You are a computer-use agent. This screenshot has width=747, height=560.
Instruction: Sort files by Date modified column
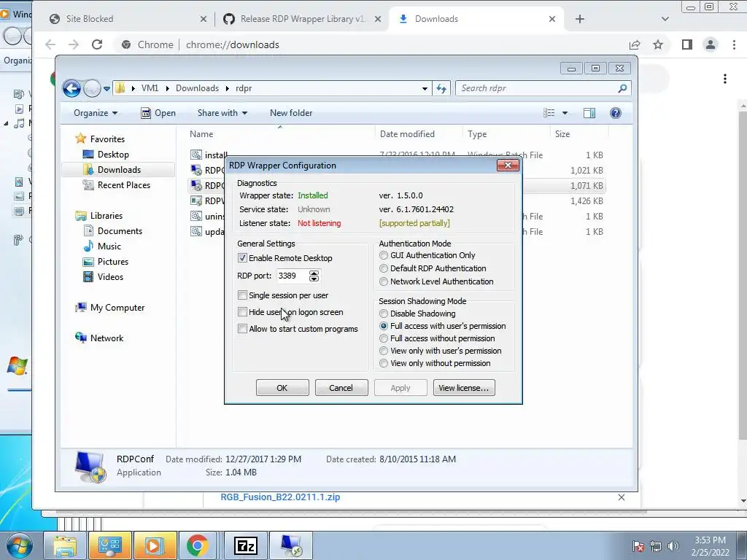(x=407, y=134)
